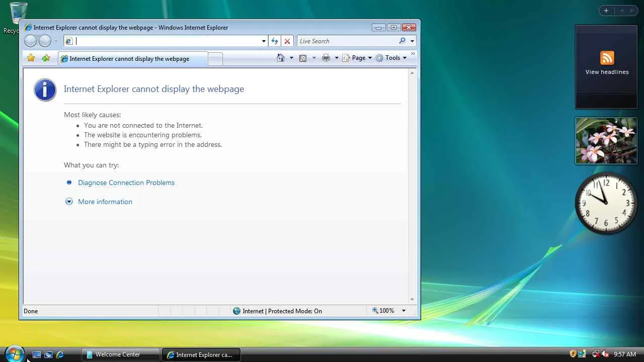Click the sidebar Add Gadgets plus button

[606, 11]
